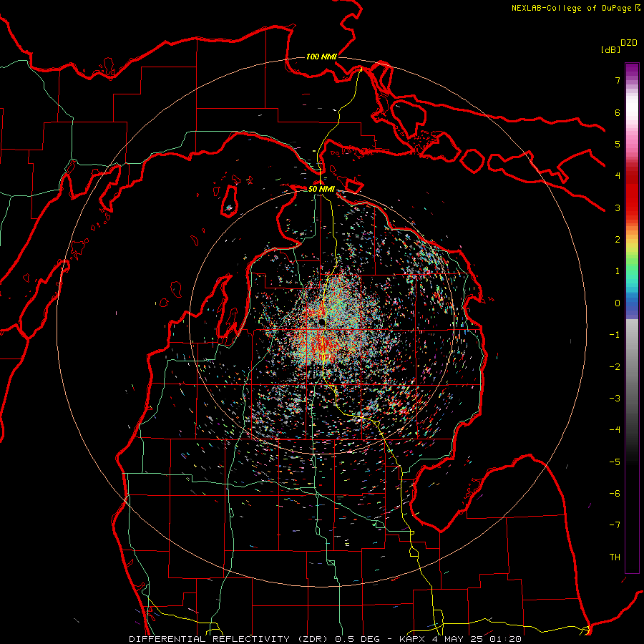Click the 5 value on color scale
The width and height of the screenshot is (644, 644).
pos(618,144)
